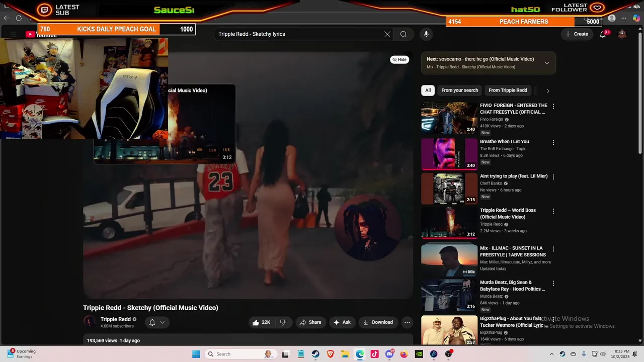The image size is (644, 362).
Task: Open the YouTube hamburger guide menu
Action: pos(14,34)
